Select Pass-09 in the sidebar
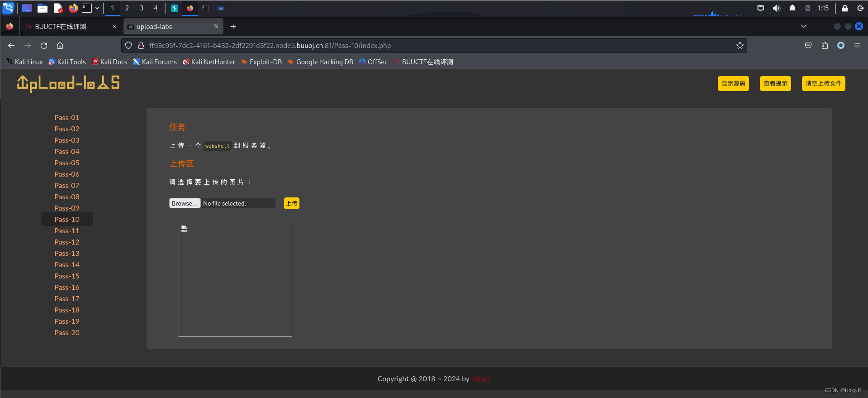The width and height of the screenshot is (868, 398). coord(67,208)
